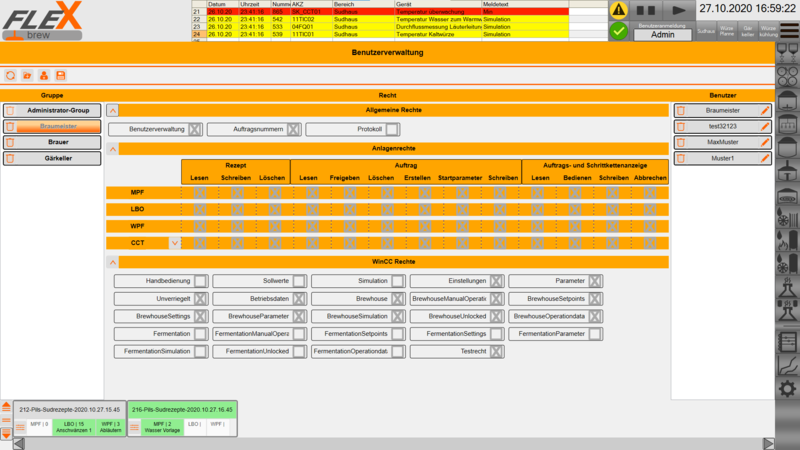Expand the CCT row dropdown arrow

[x=175, y=242]
